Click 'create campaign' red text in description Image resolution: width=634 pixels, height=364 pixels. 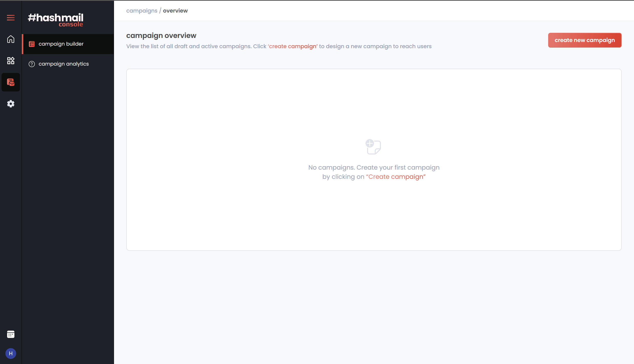tap(293, 46)
